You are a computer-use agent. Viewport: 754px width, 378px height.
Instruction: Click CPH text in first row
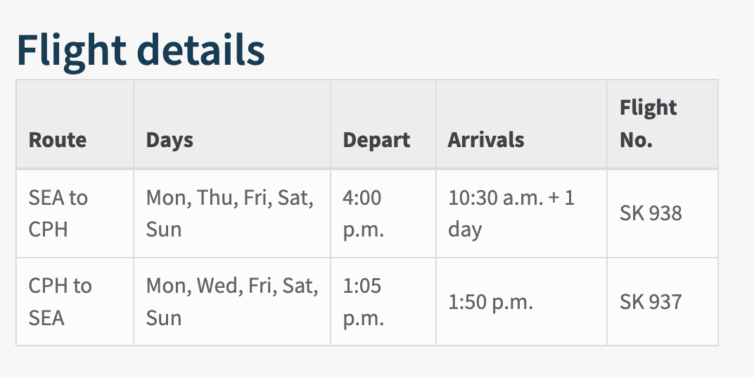click(x=48, y=229)
